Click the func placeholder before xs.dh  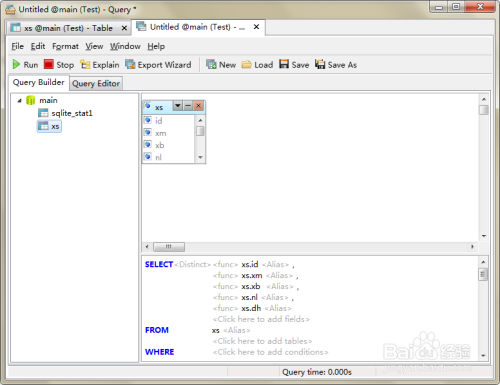225,308
